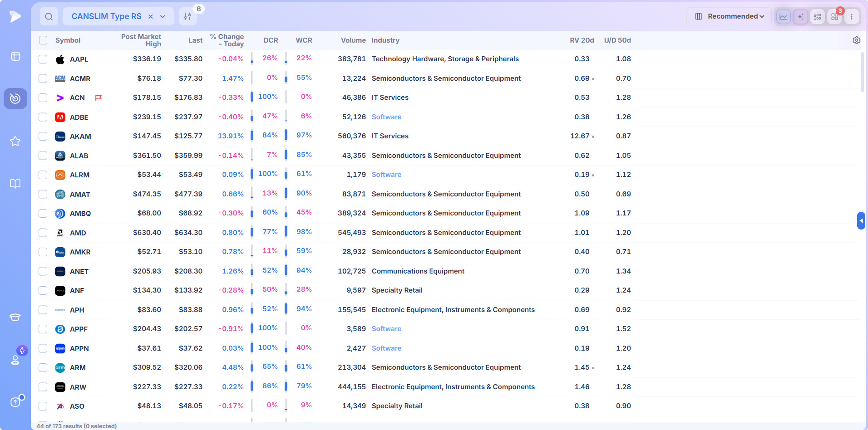Toggle the select-all header checkbox
The image size is (868, 430).
coord(43,40)
